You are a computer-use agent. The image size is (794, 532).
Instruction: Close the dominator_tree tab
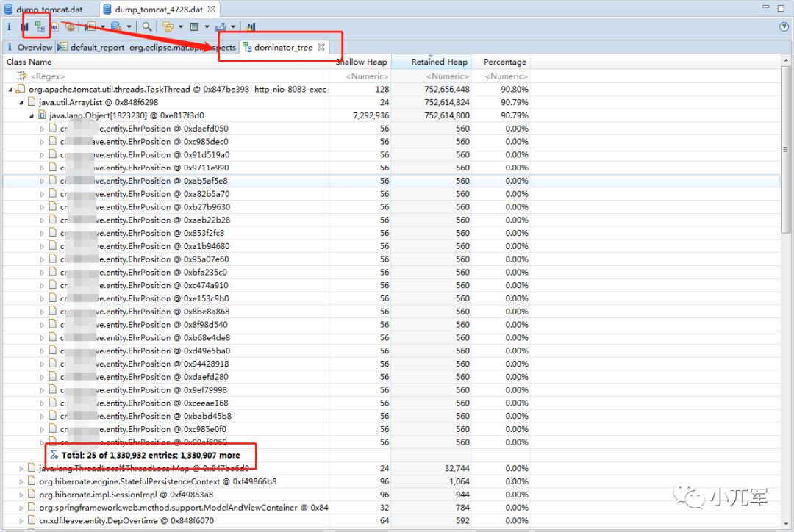point(321,47)
